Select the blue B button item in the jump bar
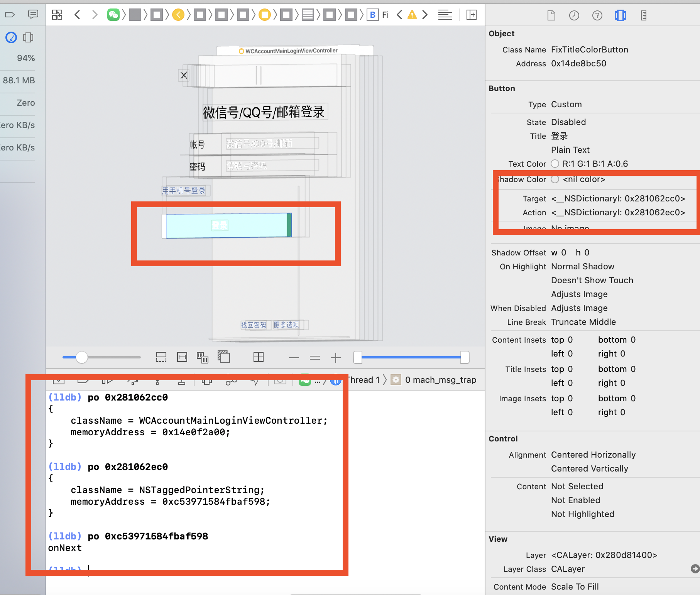700x595 pixels. pyautogui.click(x=372, y=15)
